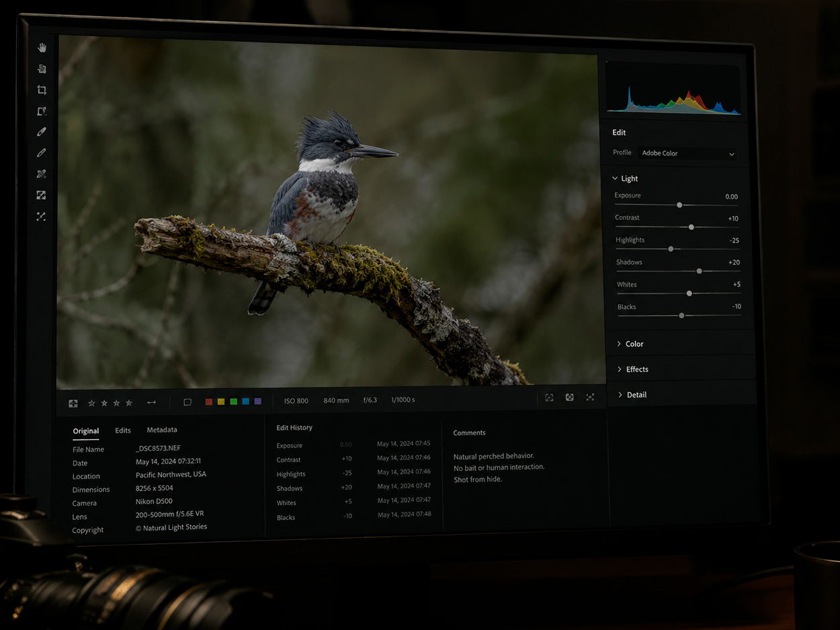Click the double-arrow icon after the stars
Screen dimensions: 840x630
[x=151, y=402]
